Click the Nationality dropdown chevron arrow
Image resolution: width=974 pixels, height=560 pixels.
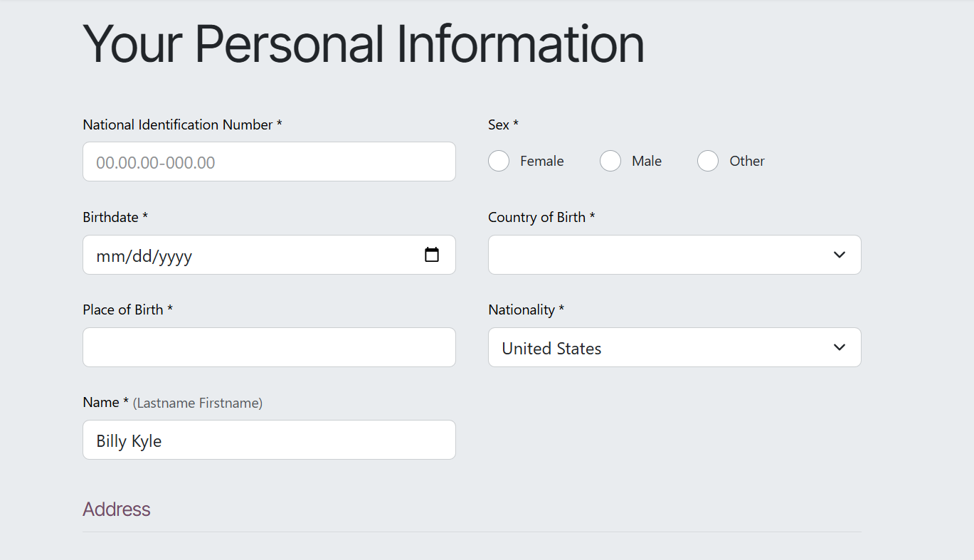pos(840,347)
